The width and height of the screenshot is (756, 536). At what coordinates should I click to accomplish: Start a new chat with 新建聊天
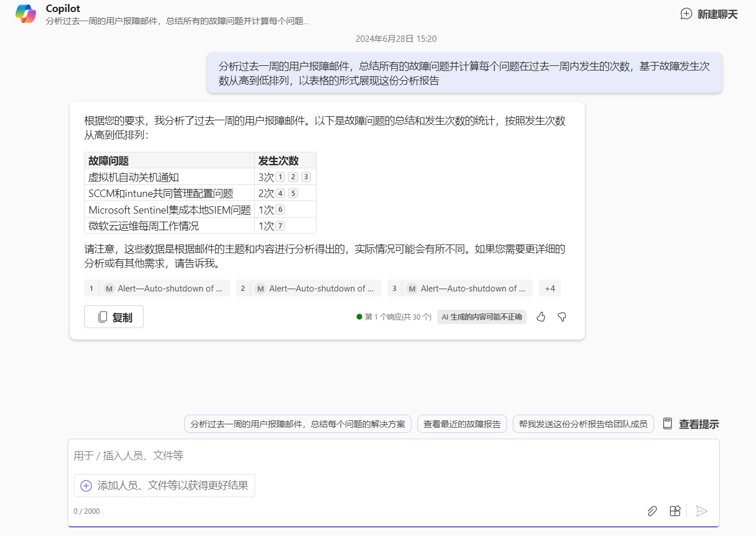709,14
